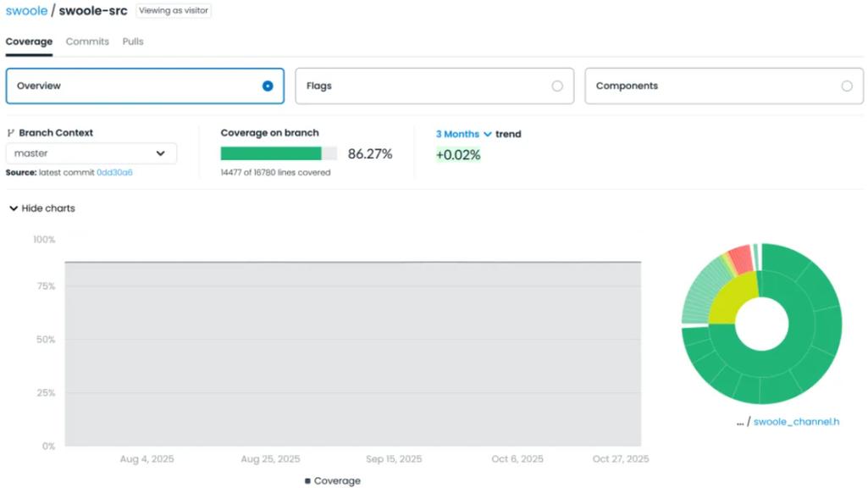
Task: Click the 50% y-axis label
Action: (x=46, y=339)
